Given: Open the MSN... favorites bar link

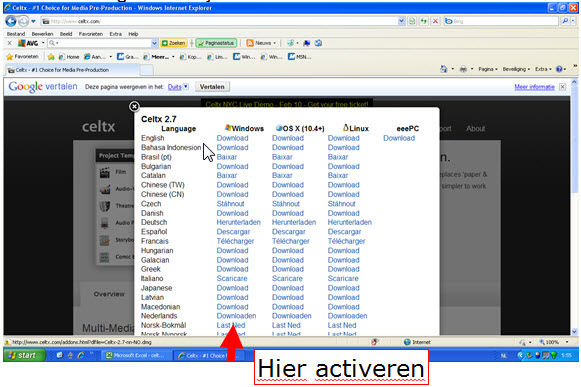Looking at the screenshot, I should coord(299,57).
